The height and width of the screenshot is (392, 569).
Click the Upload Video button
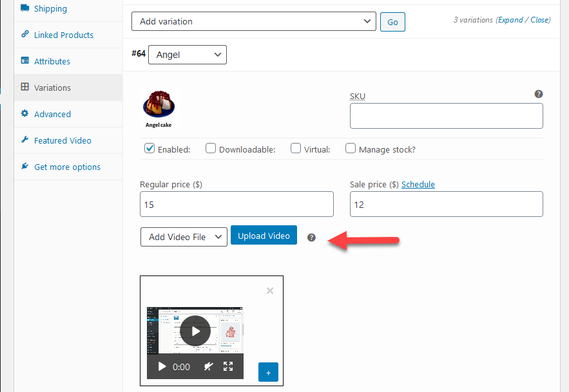point(264,235)
